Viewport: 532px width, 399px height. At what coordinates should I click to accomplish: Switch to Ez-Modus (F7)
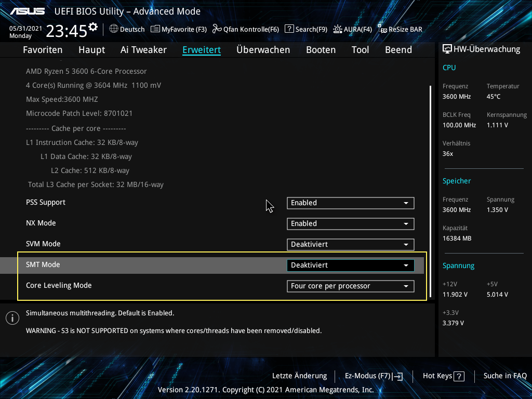pyautogui.click(x=374, y=376)
